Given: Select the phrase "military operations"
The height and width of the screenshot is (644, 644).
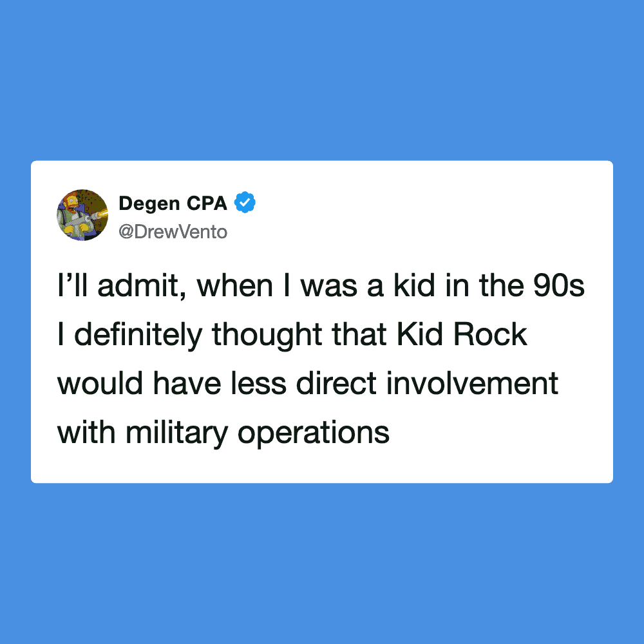Looking at the screenshot, I should [x=257, y=432].
